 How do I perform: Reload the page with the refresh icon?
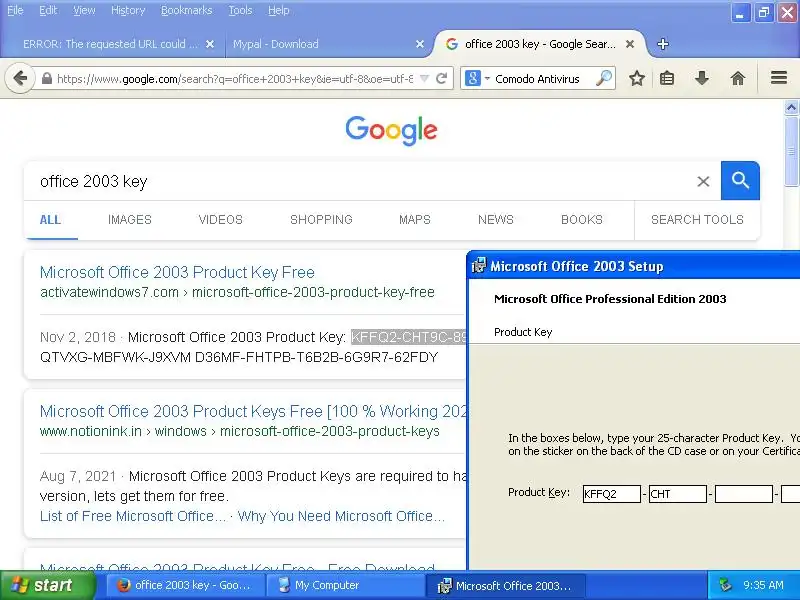click(442, 79)
